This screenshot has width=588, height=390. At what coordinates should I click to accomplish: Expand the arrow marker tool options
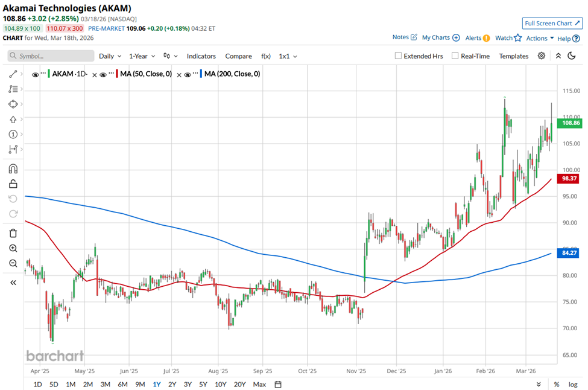[x=21, y=119]
